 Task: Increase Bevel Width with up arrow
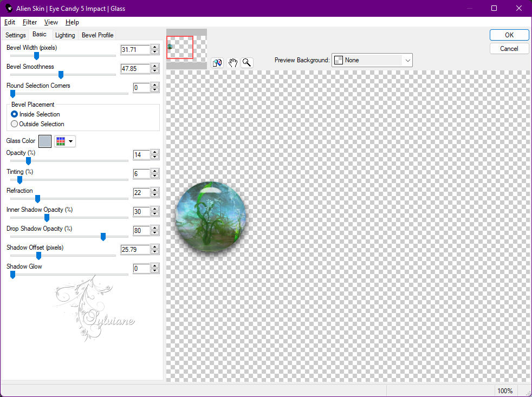pos(155,48)
